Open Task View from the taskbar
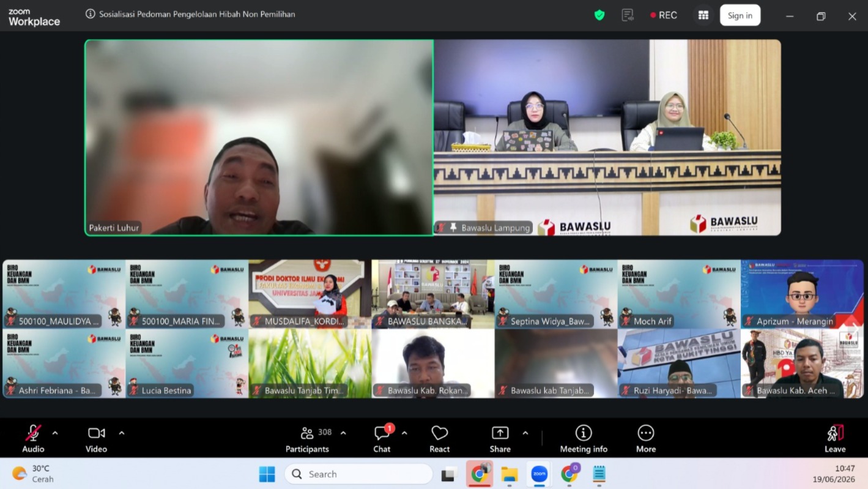Screen dimensions: 868x489 [x=450, y=474]
